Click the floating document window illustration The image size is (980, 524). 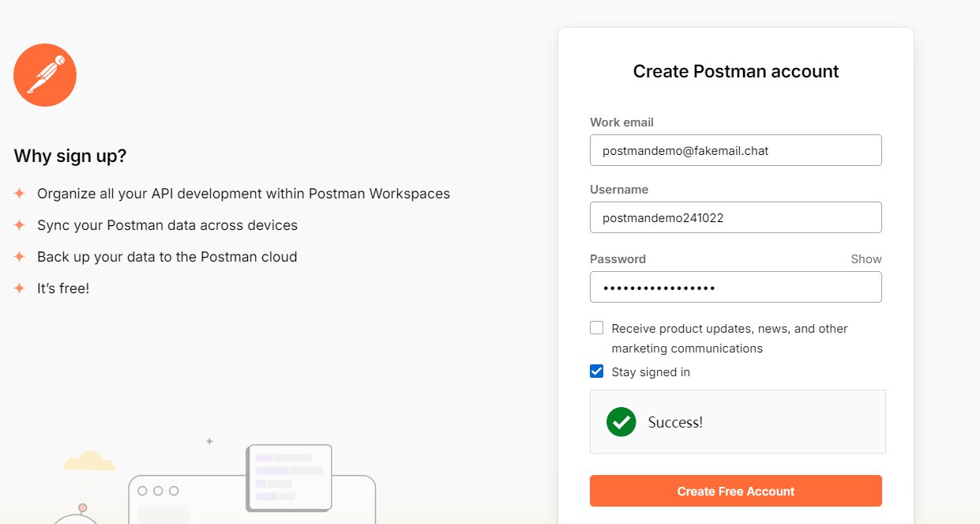pyautogui.click(x=289, y=477)
